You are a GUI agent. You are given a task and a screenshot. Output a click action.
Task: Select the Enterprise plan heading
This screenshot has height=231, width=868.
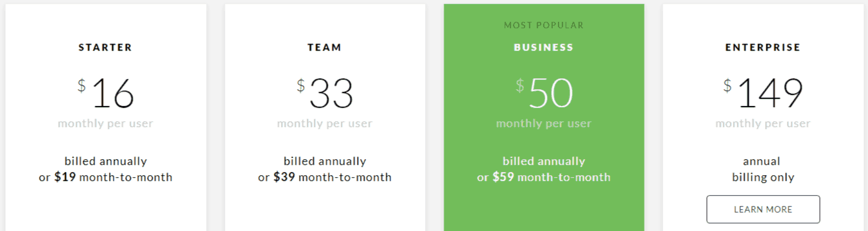[763, 47]
